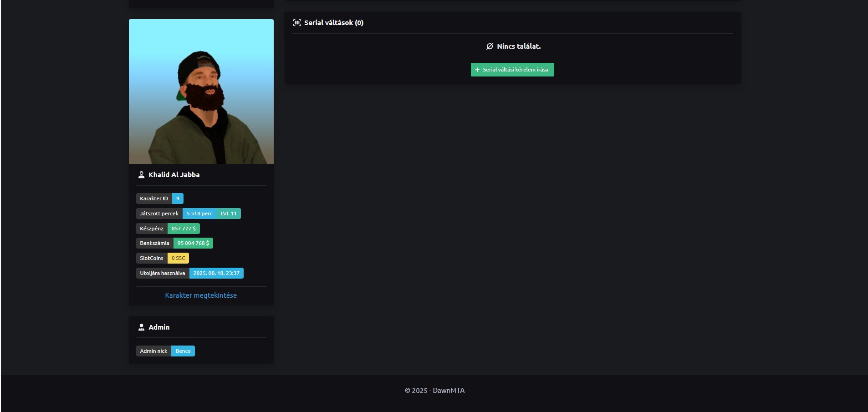
Task: Click the Karakter ID value badge 9
Action: tap(178, 198)
